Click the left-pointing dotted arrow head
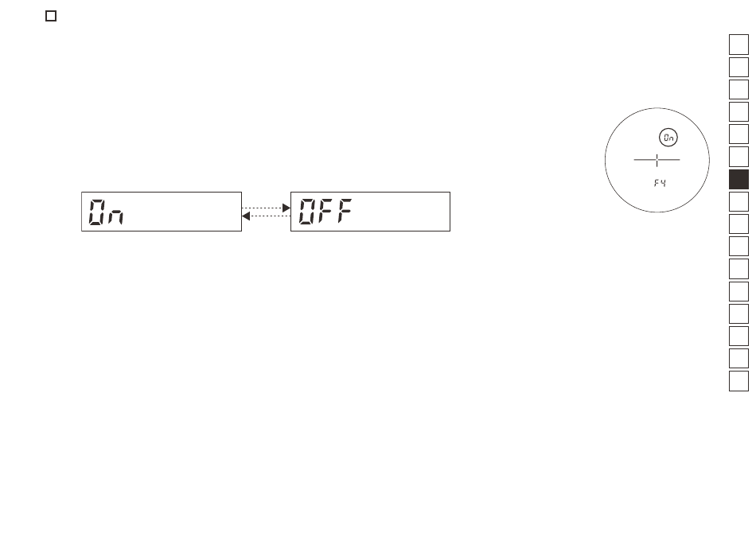 pos(246,216)
